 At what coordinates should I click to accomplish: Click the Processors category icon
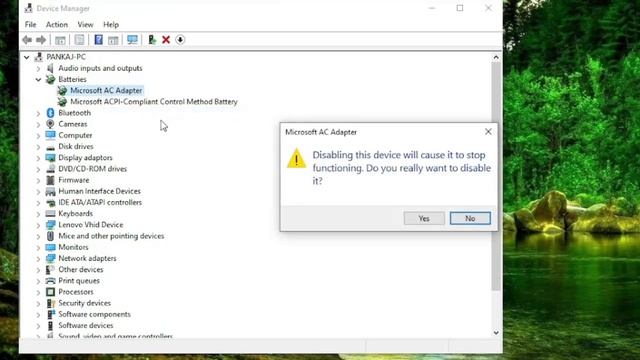[x=50, y=292]
